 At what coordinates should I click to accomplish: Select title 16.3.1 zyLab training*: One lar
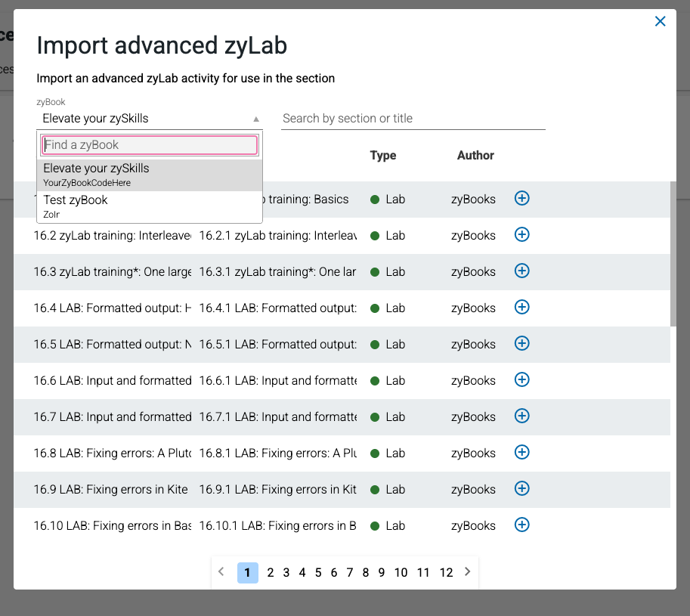pos(277,272)
